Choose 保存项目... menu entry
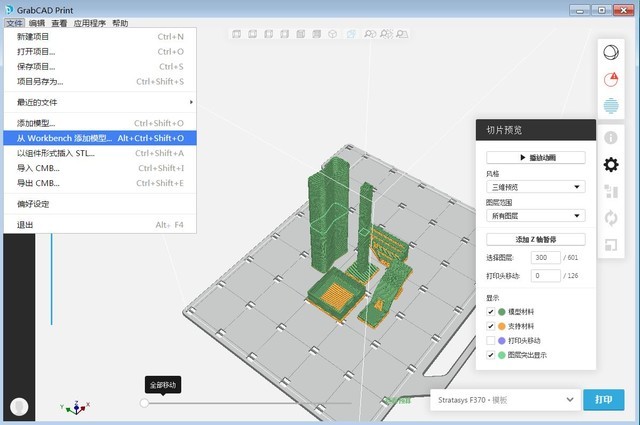This screenshot has height=425, width=640. click(100, 67)
